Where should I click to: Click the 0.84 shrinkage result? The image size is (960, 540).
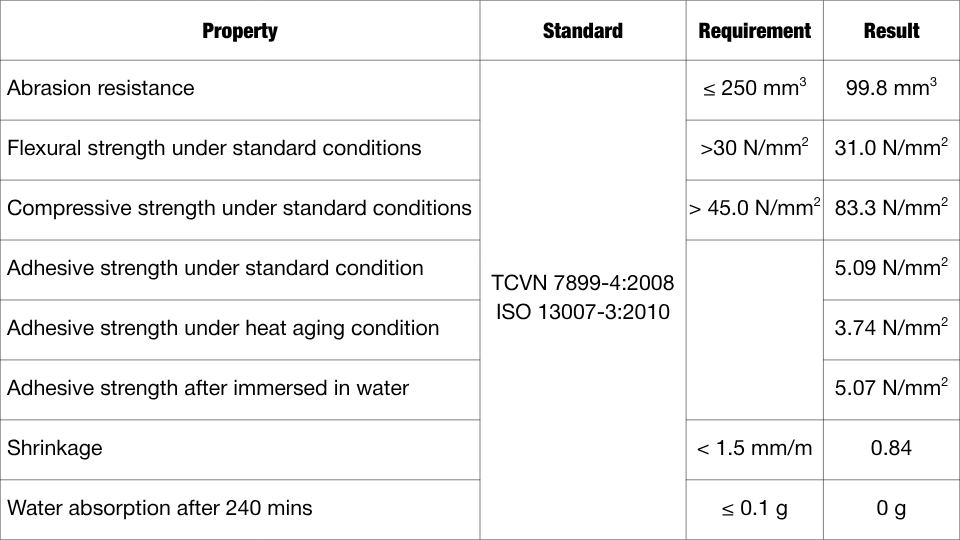(891, 448)
